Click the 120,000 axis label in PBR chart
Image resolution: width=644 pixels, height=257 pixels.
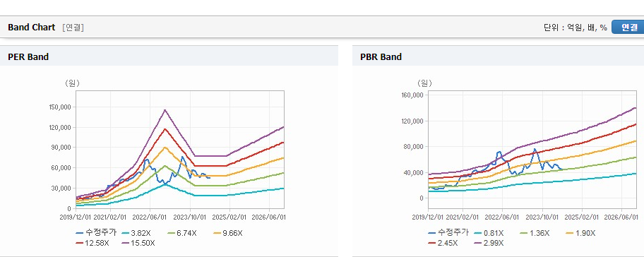click(412, 121)
